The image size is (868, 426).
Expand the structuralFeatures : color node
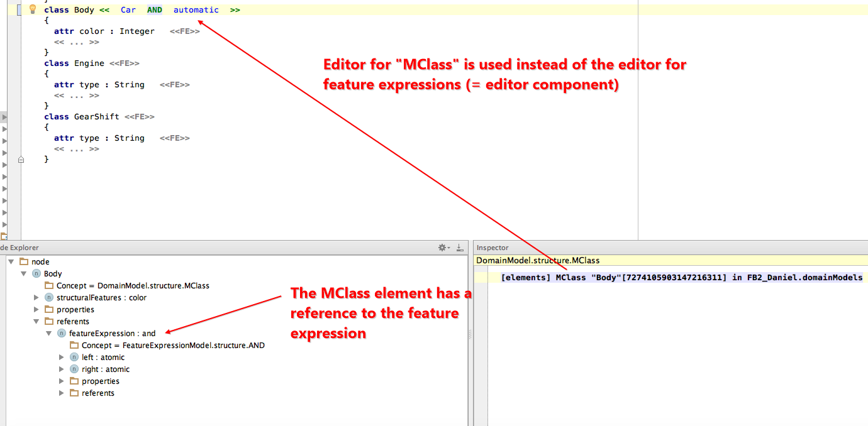pos(36,298)
